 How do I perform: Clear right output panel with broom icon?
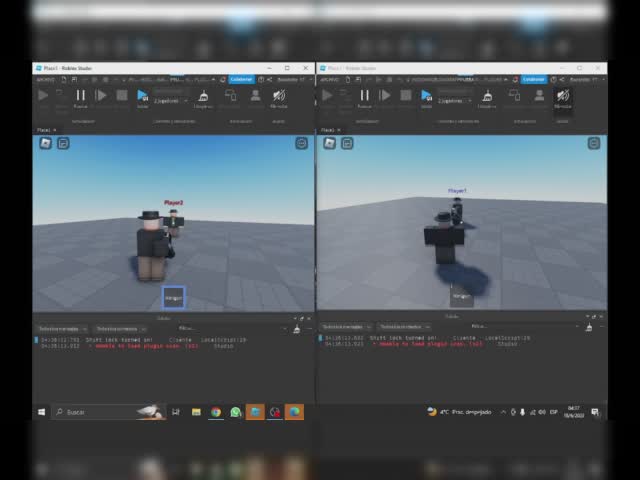(x=589, y=327)
